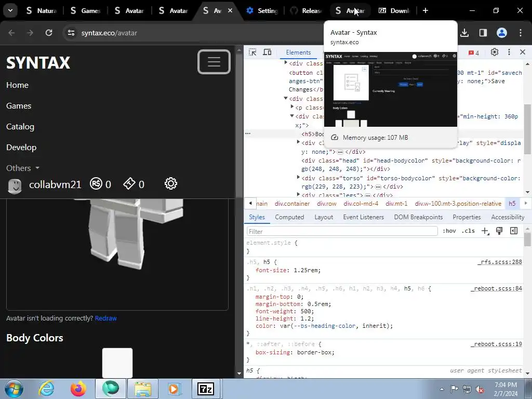Click the Styles filter input field
The height and width of the screenshot is (399, 532).
(342, 231)
